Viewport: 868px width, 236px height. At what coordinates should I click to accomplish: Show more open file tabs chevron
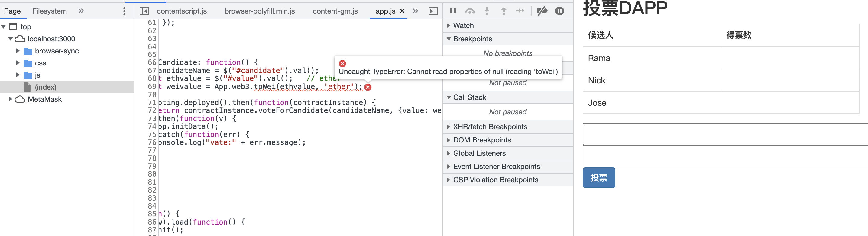click(416, 11)
